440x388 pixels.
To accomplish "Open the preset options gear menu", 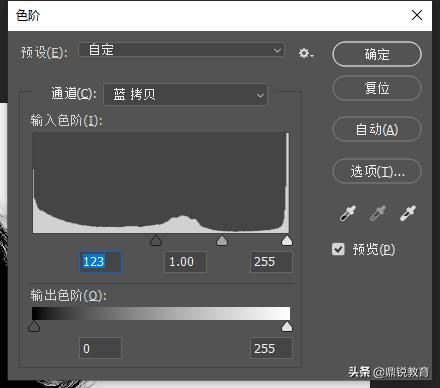I will click(306, 53).
